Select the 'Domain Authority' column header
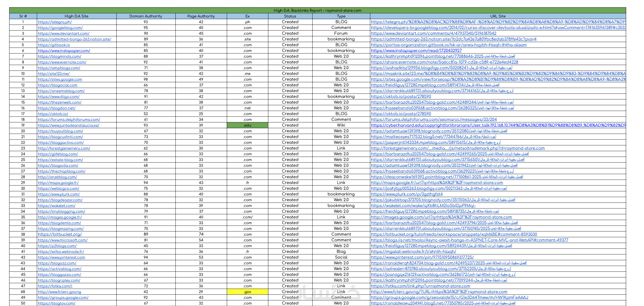Image resolution: width=644 pixels, height=306 pixels. coord(146,16)
